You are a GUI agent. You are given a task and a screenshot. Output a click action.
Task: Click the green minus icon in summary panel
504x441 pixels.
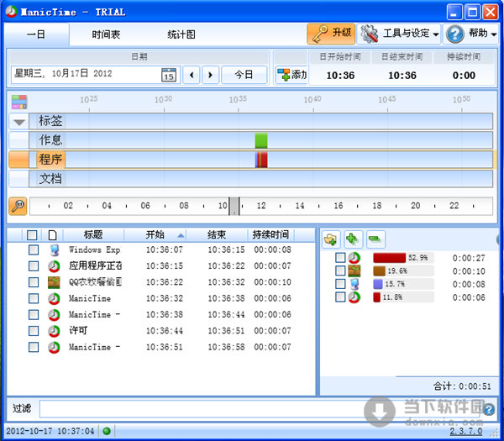pyautogui.click(x=375, y=239)
